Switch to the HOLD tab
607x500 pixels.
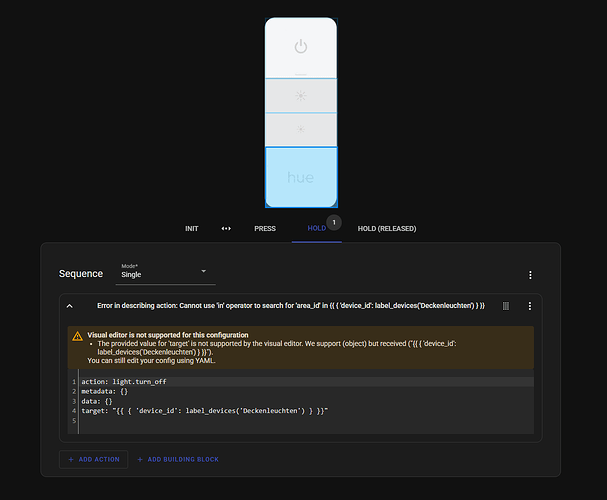(317, 228)
